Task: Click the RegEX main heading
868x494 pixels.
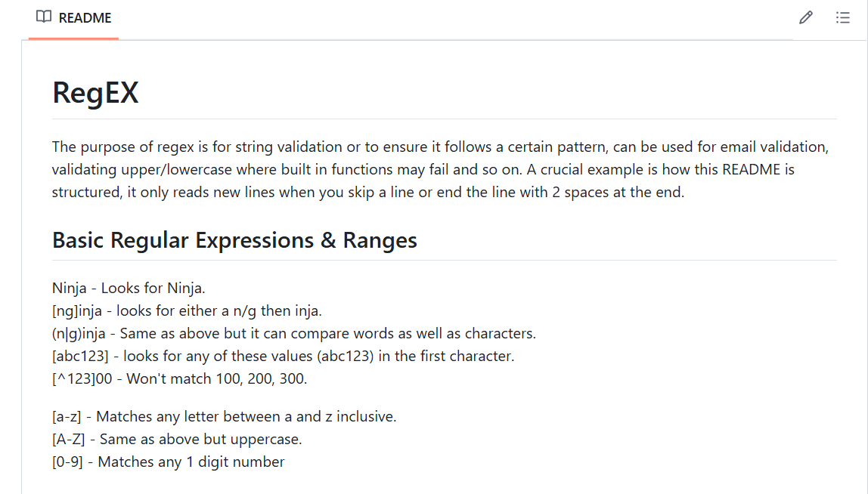Action: click(95, 93)
